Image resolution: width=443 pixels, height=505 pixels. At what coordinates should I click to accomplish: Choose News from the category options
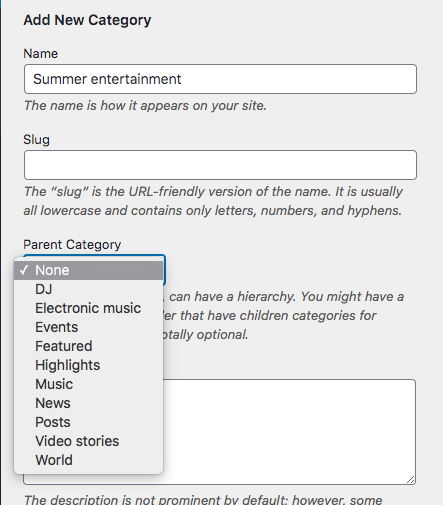coord(89,403)
